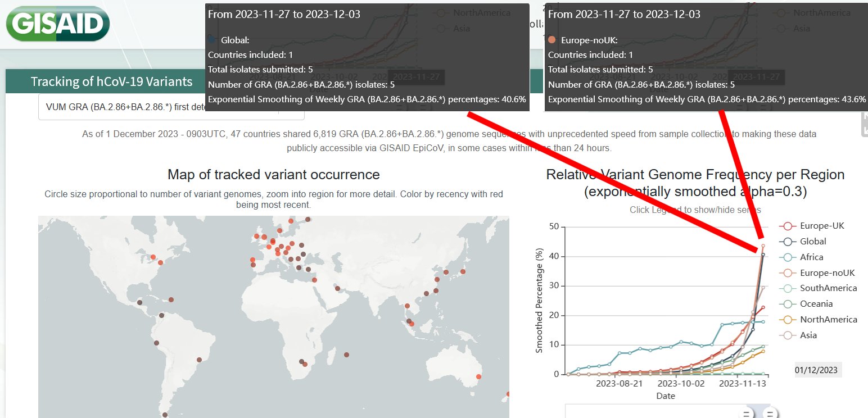Screen dimensions: 868x418
Task: Select the Tracking of hCoV-19 Variants tab
Action: 111,82
